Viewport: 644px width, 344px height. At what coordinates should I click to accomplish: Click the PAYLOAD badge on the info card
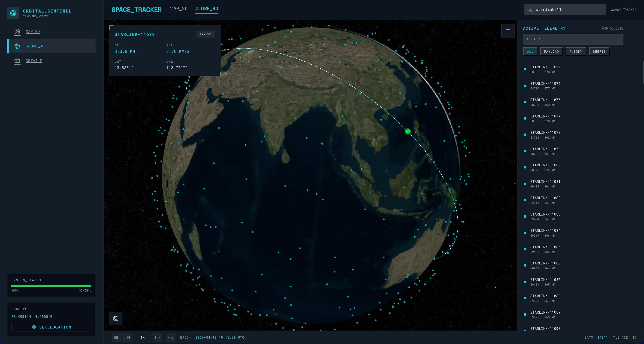coord(206,34)
